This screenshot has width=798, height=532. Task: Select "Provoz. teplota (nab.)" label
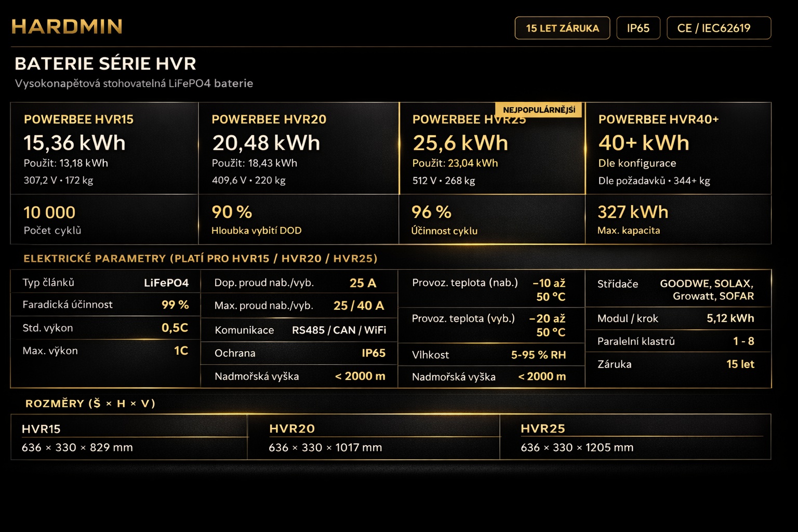click(465, 283)
